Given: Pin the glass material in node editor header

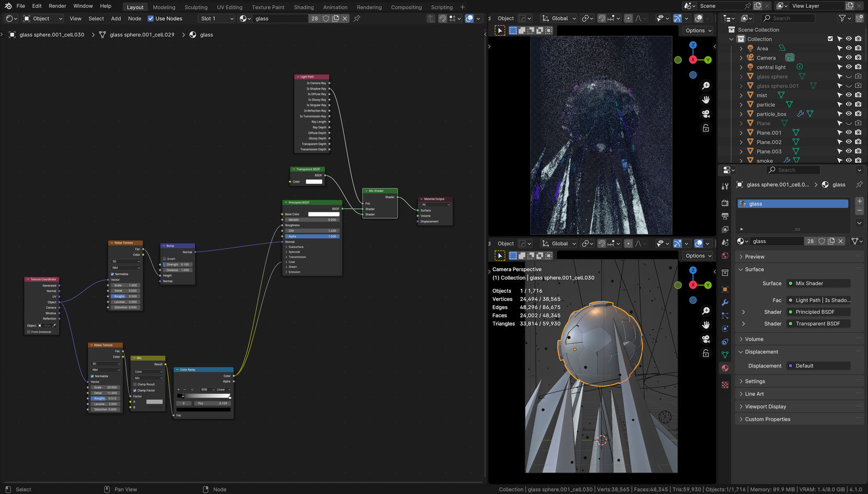Looking at the screenshot, I should click(357, 18).
